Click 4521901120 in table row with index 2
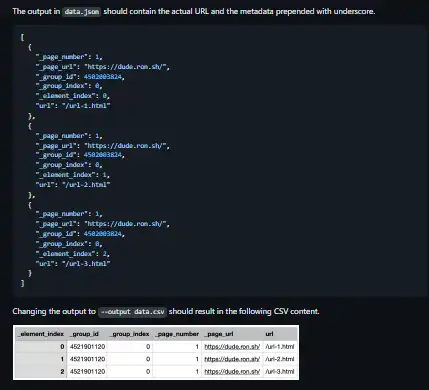429x390 pixels. [87, 371]
